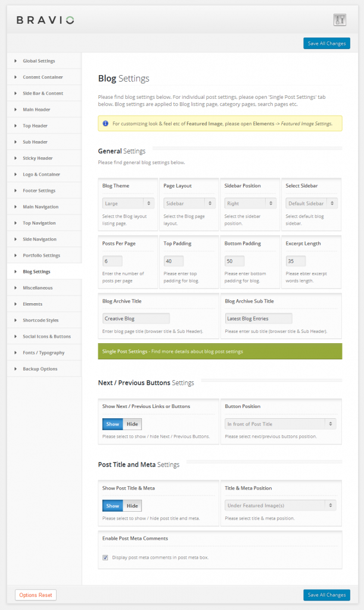Open the Sidebar Position dropdown
Screen dimensions: 364x610
(x=250, y=204)
